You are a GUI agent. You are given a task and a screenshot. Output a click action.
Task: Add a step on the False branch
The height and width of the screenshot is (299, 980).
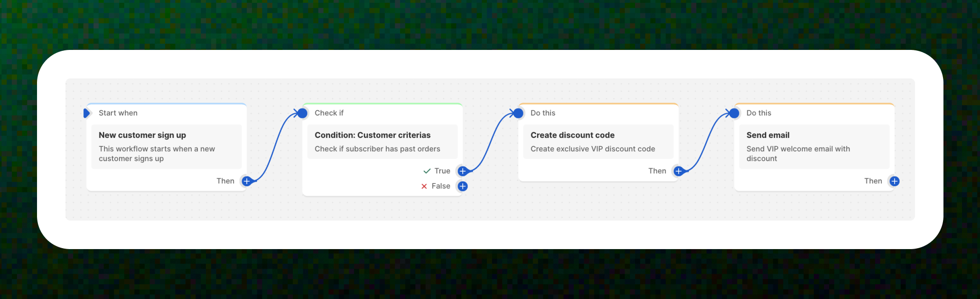coord(463,186)
